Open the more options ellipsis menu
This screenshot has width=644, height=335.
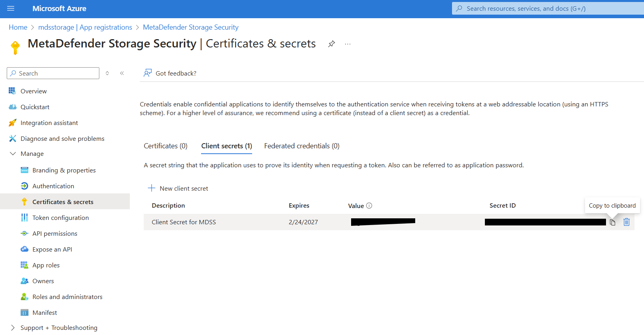(x=348, y=44)
